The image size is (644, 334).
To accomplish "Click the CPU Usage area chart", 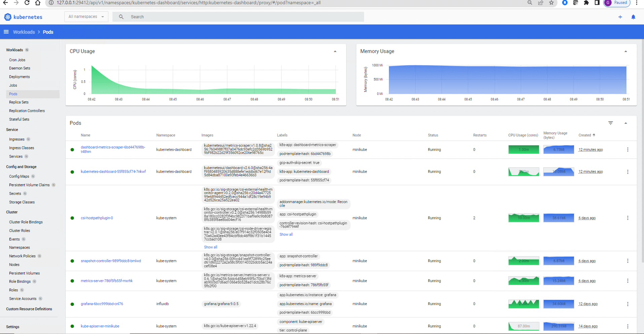I will (x=214, y=80).
